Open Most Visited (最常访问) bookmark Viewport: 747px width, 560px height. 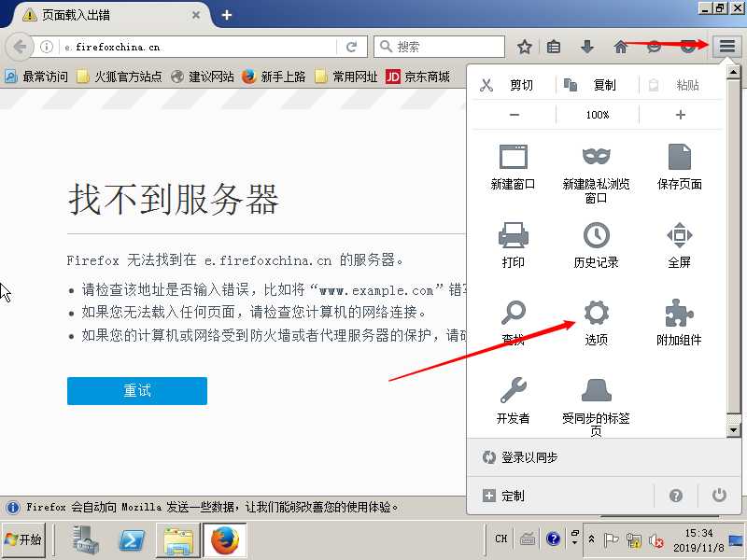[x=36, y=77]
